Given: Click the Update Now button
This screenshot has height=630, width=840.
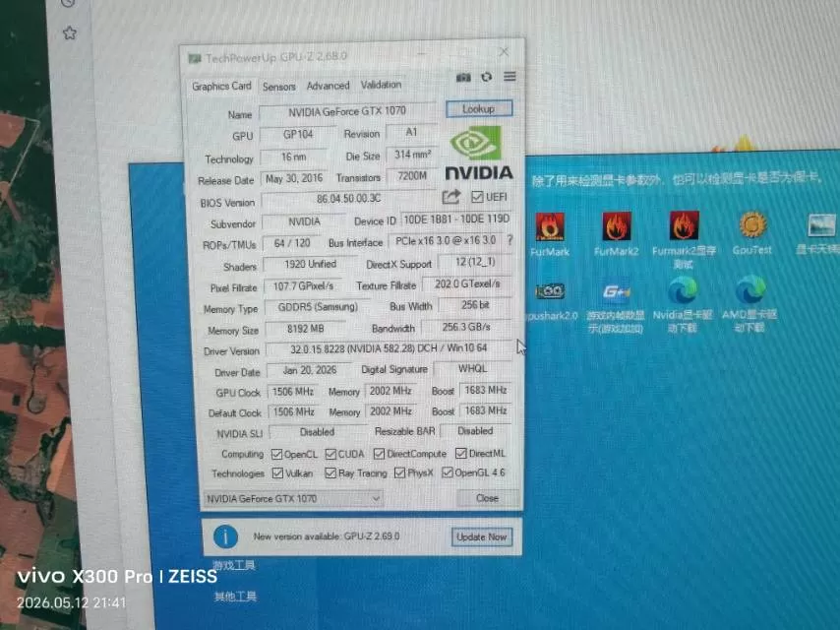Looking at the screenshot, I should click(482, 536).
